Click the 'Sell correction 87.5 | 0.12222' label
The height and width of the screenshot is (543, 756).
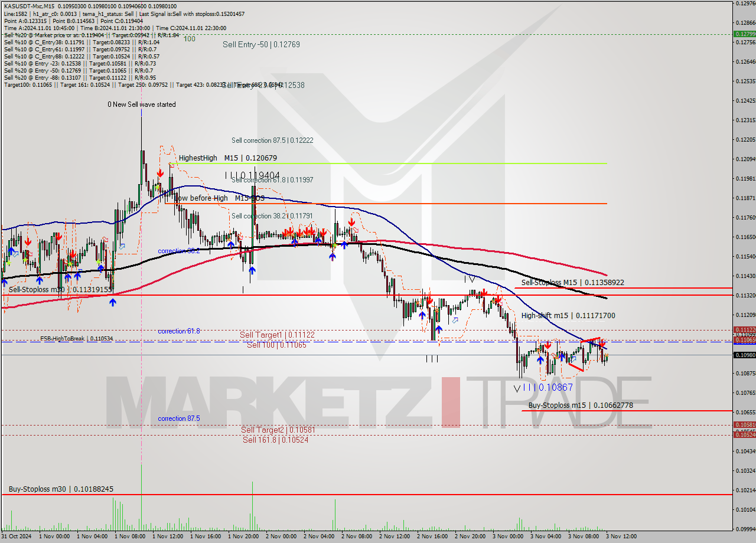[x=272, y=140]
